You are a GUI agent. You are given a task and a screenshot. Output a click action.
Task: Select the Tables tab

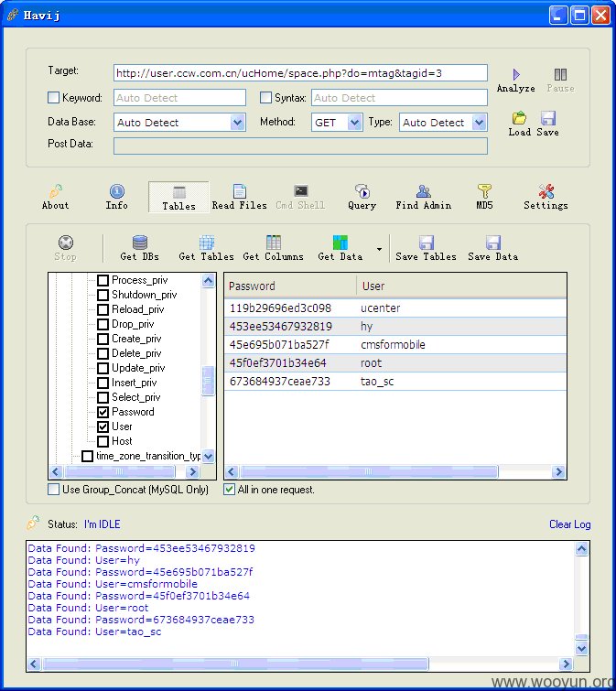click(x=178, y=198)
